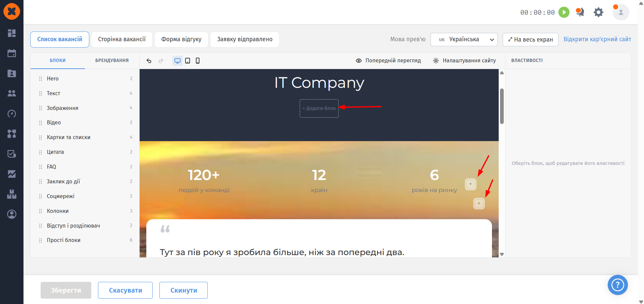Switch to mobile preview device icon

click(198, 61)
